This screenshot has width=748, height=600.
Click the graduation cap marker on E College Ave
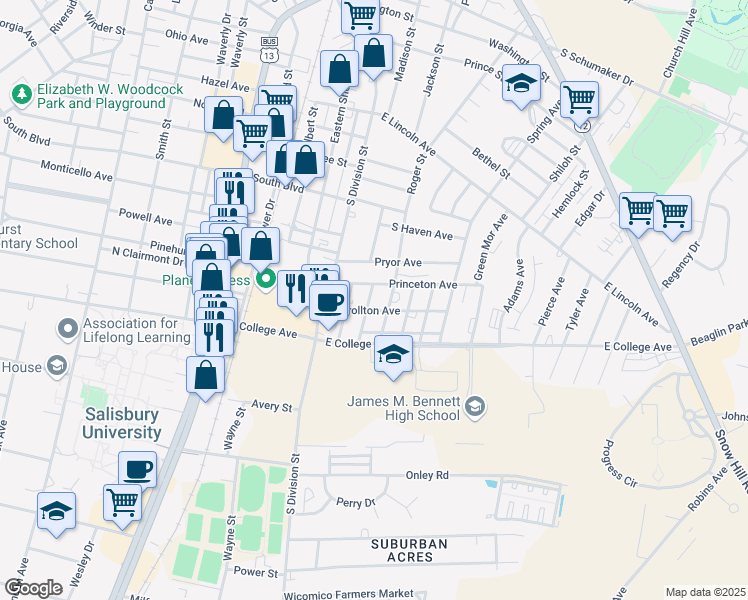pos(393,357)
